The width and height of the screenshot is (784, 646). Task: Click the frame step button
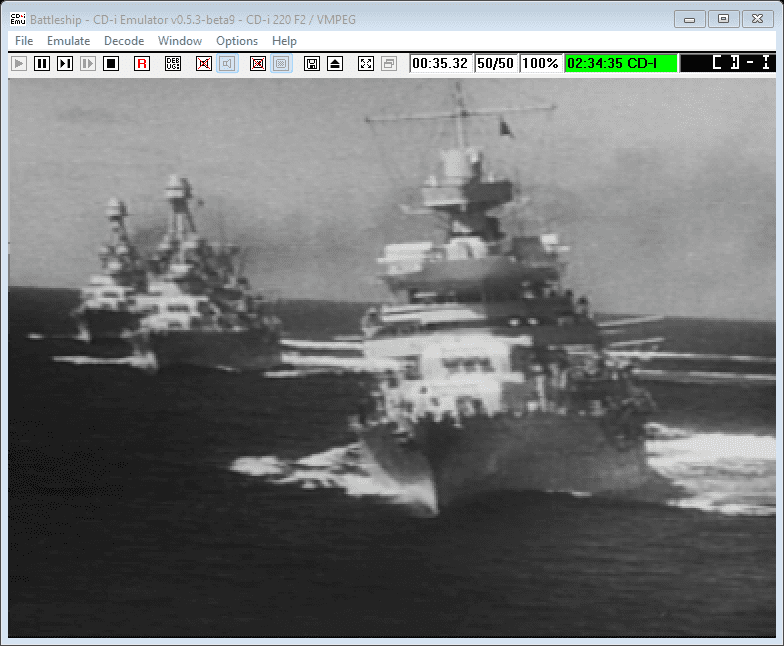pos(65,63)
